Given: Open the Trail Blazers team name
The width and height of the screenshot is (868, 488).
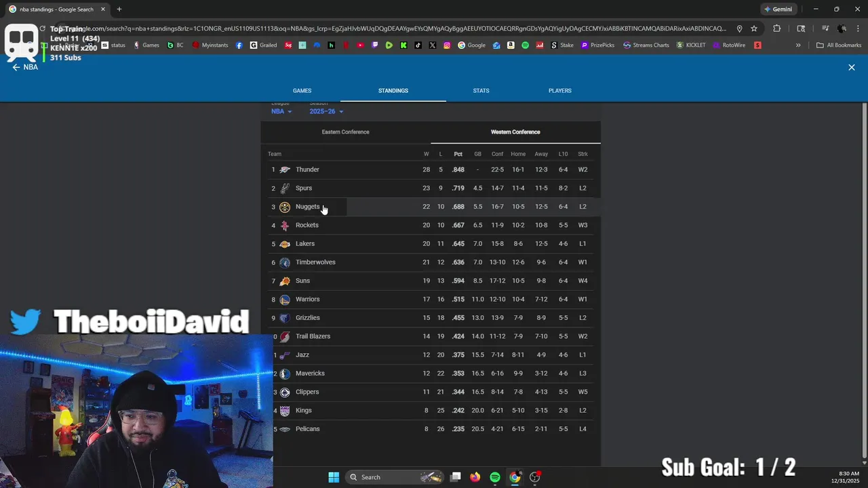Looking at the screenshot, I should point(313,336).
